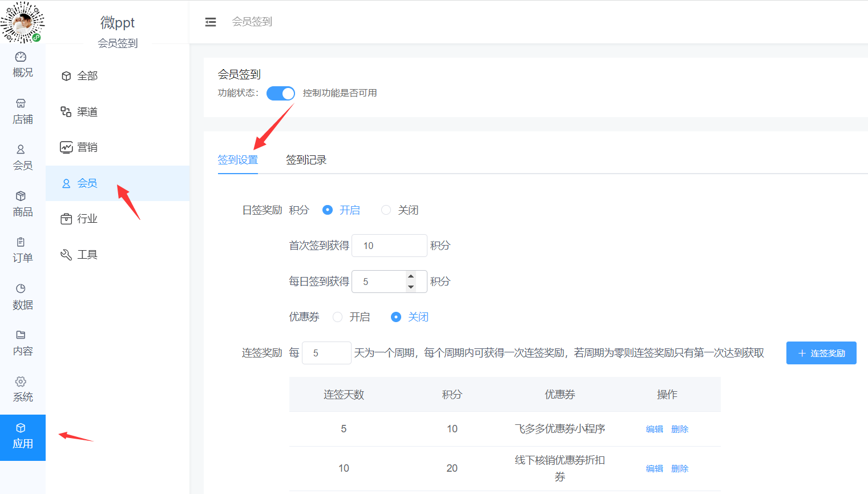The height and width of the screenshot is (494, 868).
Task: Click the 首次签到获得 points input field
Action: click(x=389, y=246)
